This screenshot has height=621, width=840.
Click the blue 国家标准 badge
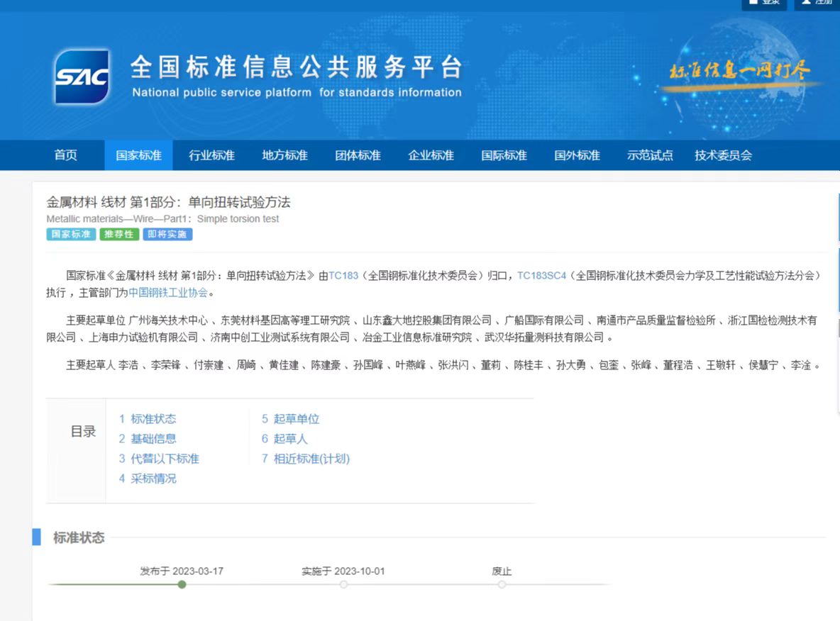pyautogui.click(x=70, y=234)
